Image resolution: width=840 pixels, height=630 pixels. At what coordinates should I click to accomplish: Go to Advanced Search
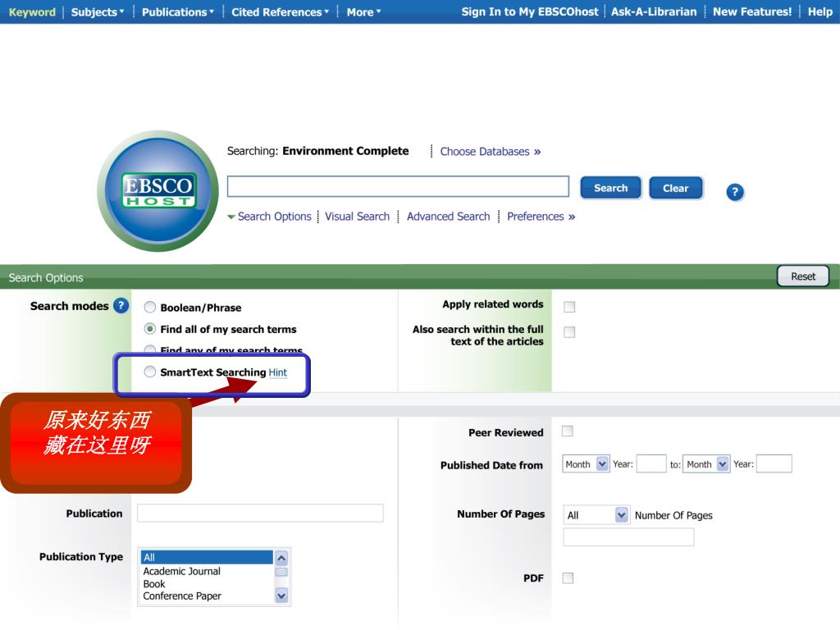(449, 217)
